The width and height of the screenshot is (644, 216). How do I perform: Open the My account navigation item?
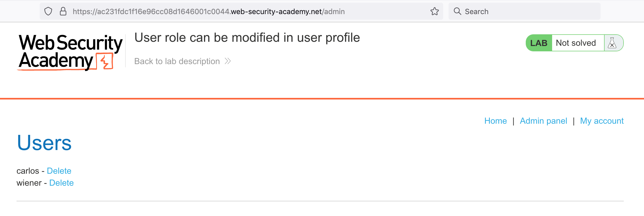coord(602,121)
